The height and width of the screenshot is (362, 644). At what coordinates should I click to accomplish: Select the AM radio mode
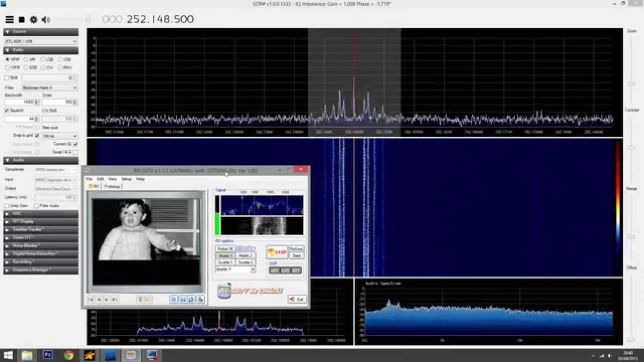[26, 59]
